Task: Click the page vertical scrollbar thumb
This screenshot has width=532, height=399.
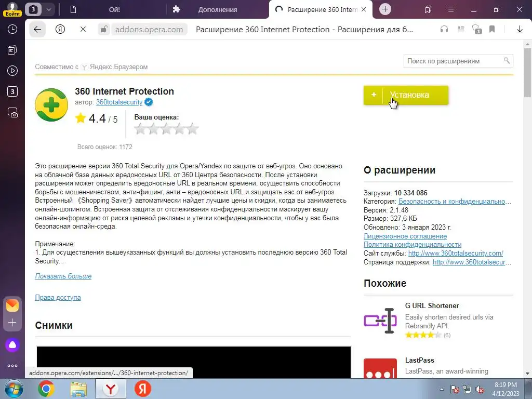Action: 527,72
